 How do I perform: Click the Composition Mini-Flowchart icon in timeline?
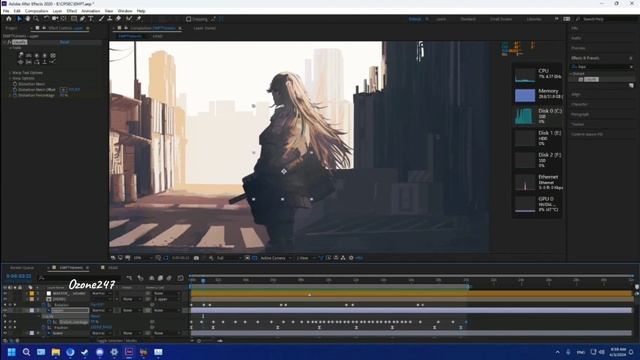click(129, 278)
